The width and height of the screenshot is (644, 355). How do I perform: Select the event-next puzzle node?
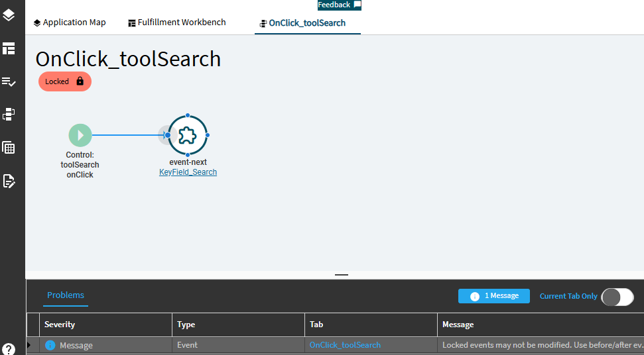tap(188, 135)
